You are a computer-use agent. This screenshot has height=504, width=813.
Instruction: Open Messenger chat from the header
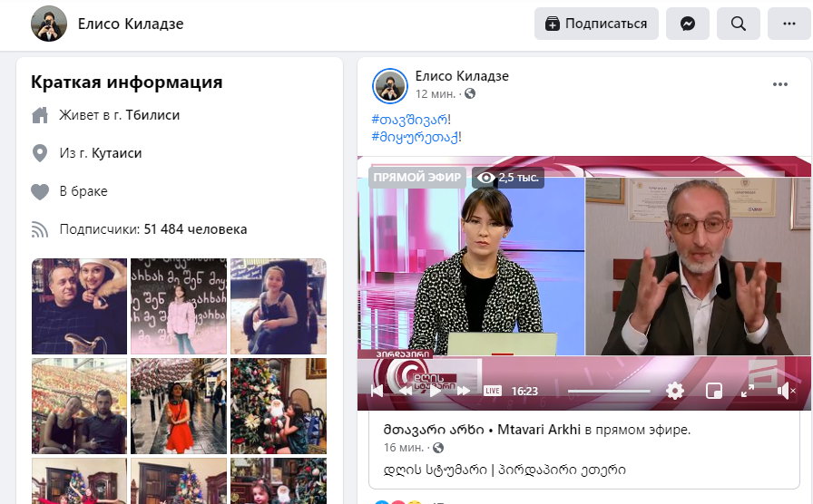[687, 24]
